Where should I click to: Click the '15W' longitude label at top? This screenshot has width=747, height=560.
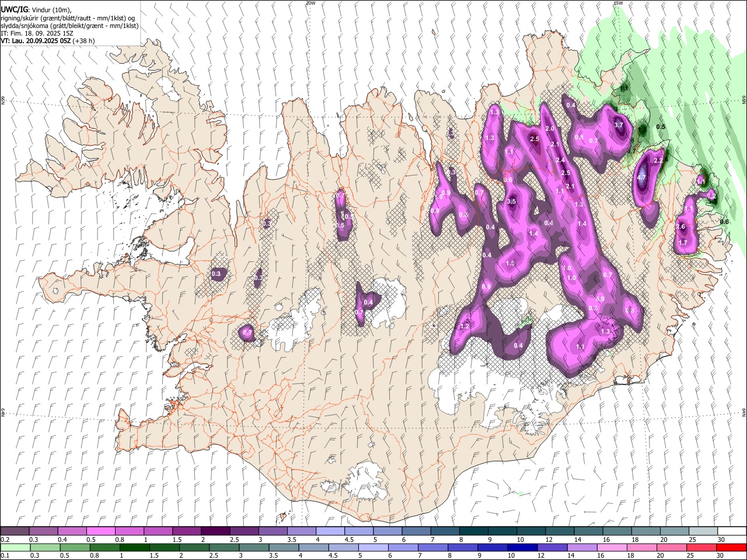tap(618, 3)
